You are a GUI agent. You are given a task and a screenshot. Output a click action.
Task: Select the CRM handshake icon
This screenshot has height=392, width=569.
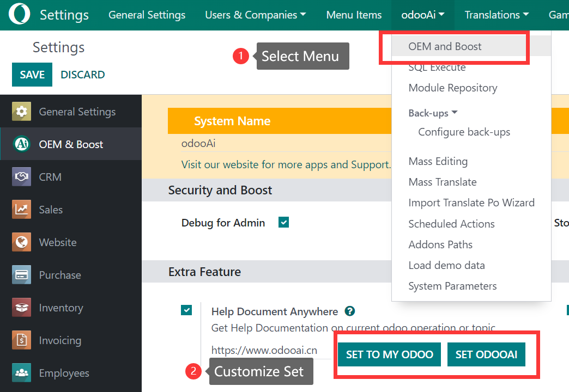click(22, 177)
